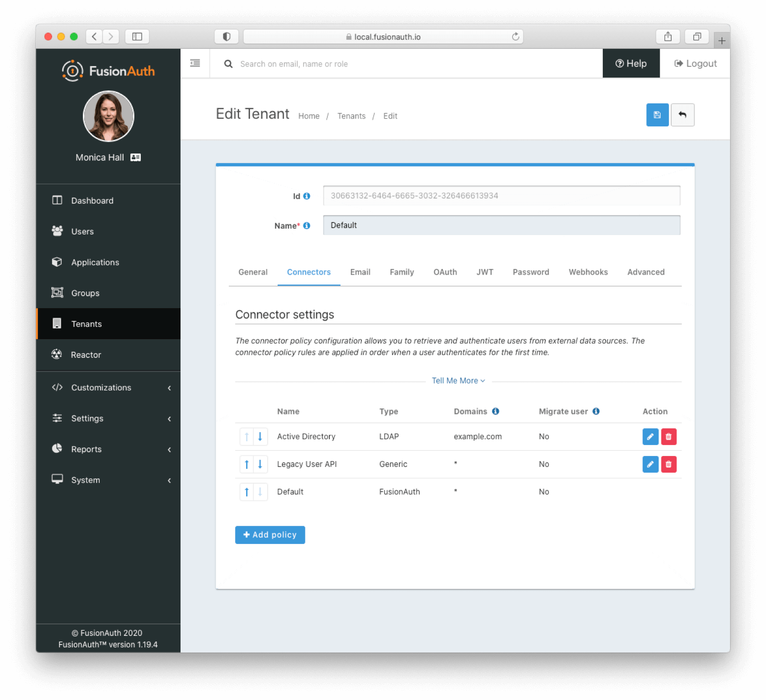
Task: Click the Migrate user info icon
Action: (x=596, y=411)
